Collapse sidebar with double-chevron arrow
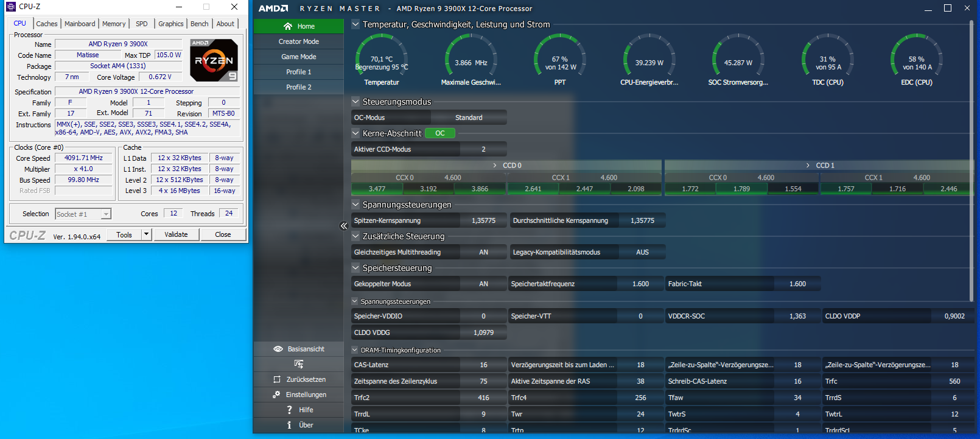The height and width of the screenshot is (439, 980). click(x=344, y=226)
